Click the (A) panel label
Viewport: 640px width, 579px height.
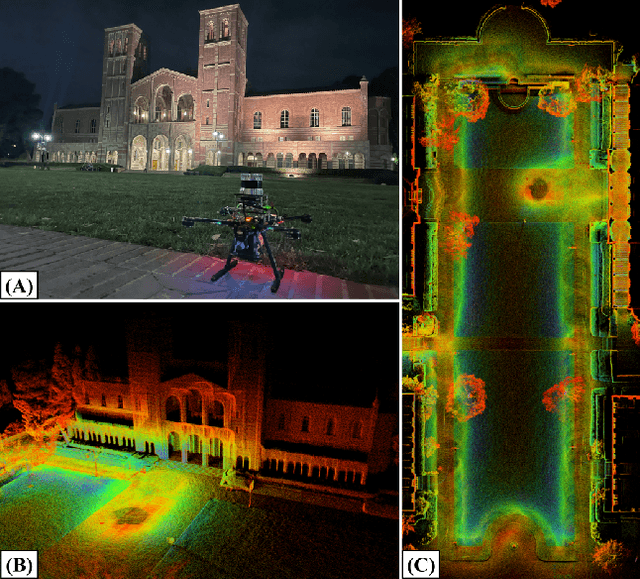[20, 286]
